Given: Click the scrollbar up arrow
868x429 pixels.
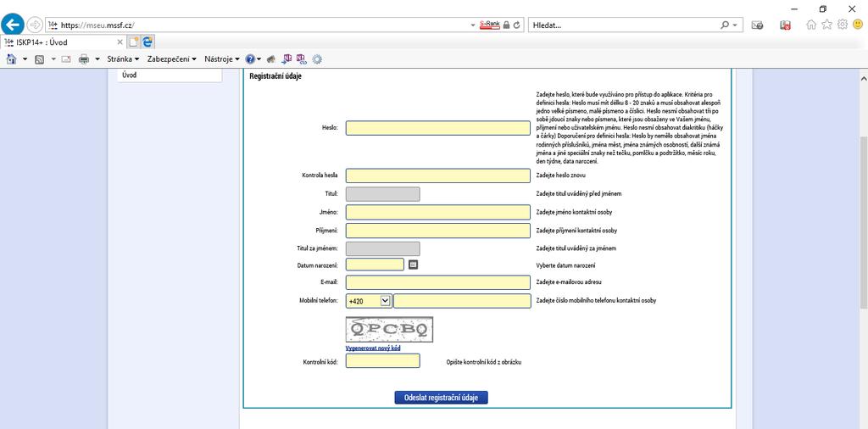Looking at the screenshot, I should point(864,79).
